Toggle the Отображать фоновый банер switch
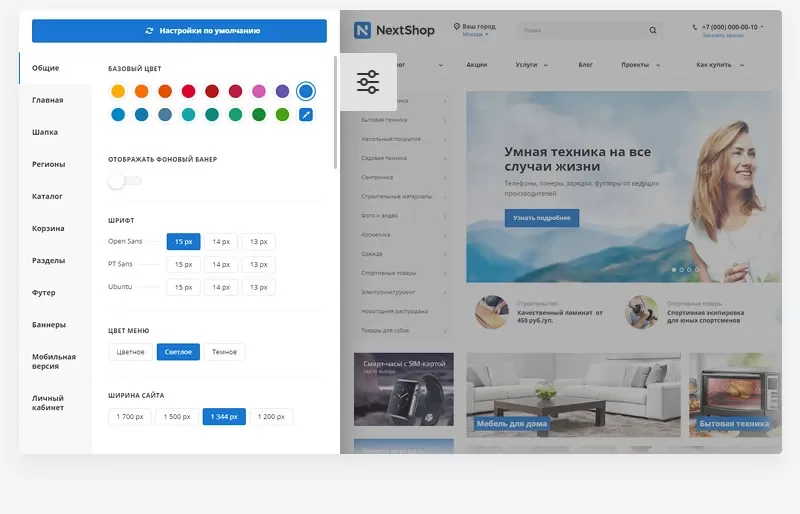The height and width of the screenshot is (514, 800). tap(125, 180)
